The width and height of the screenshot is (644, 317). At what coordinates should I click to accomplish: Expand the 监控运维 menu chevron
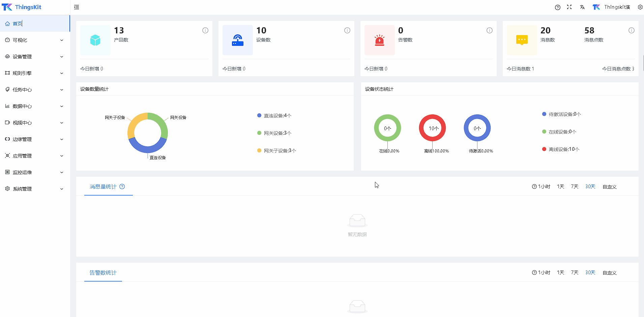[62, 172]
